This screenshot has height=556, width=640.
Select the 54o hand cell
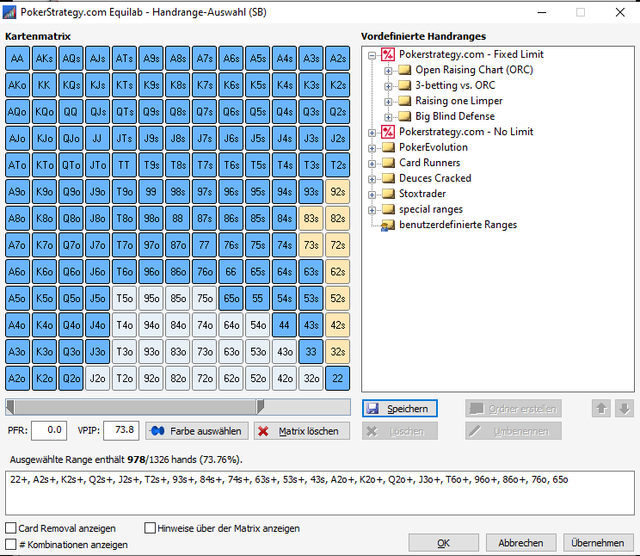pyautogui.click(x=258, y=325)
